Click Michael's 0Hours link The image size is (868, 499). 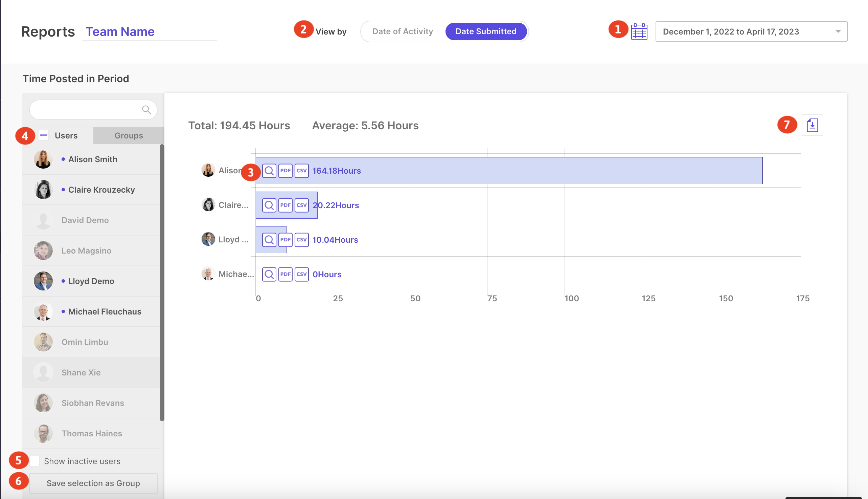(x=327, y=275)
